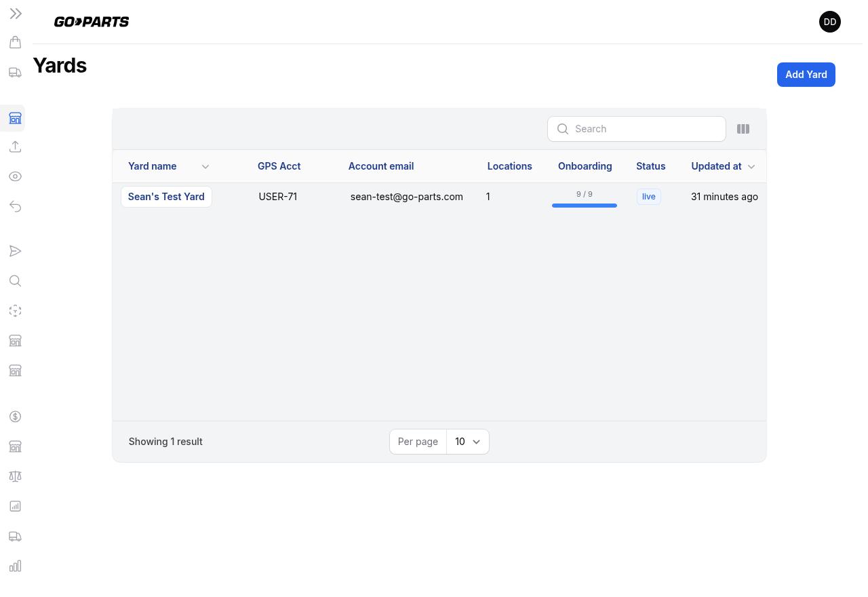Viewport: 868px width, 597px height.
Task: Open the storefront icon just below the dashed-square icon
Action: click(15, 341)
